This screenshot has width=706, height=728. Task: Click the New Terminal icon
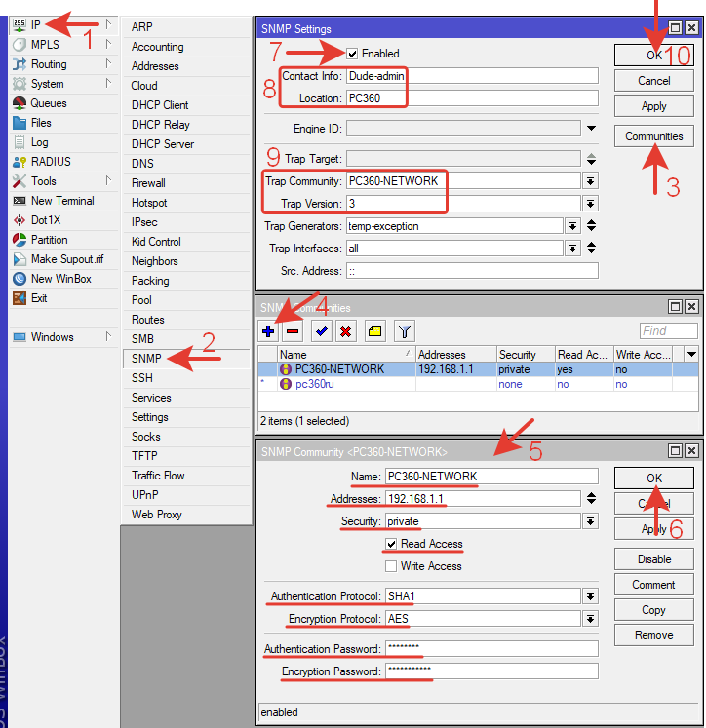point(20,201)
